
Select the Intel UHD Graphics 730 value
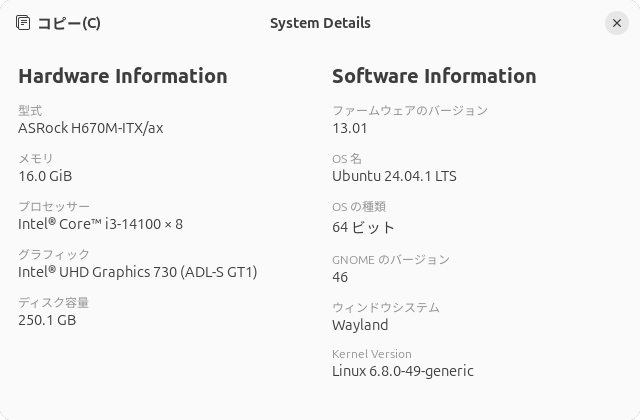tap(138, 272)
